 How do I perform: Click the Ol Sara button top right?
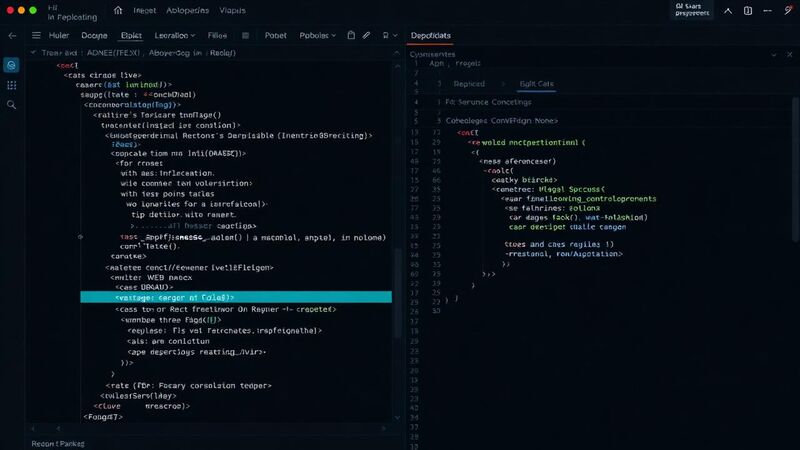(x=692, y=10)
